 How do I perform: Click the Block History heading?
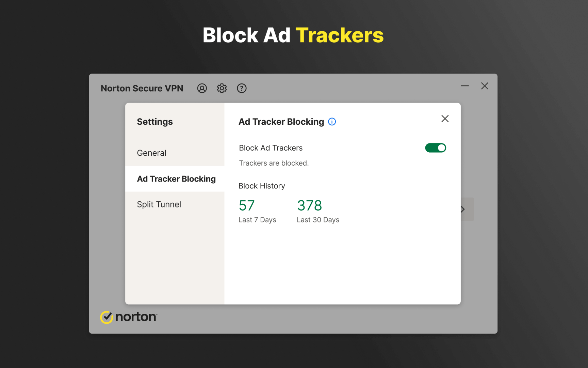pos(262,186)
